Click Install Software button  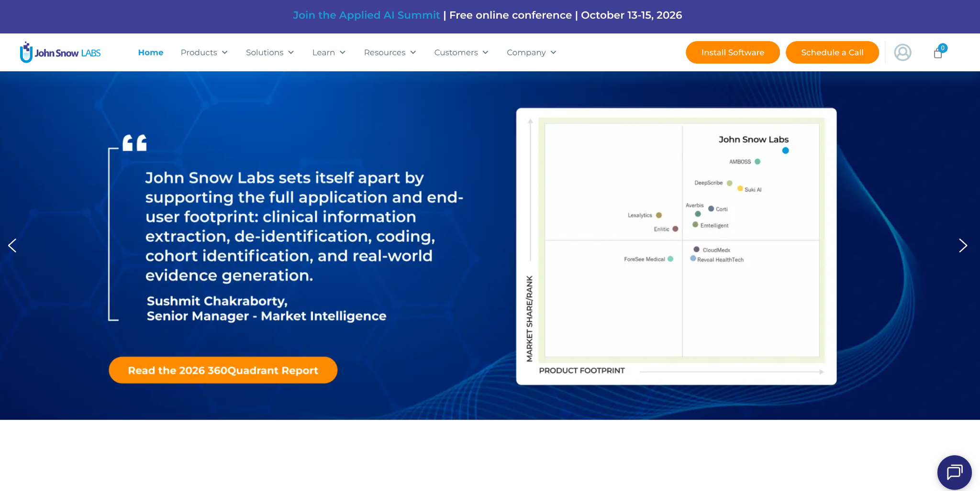click(733, 52)
